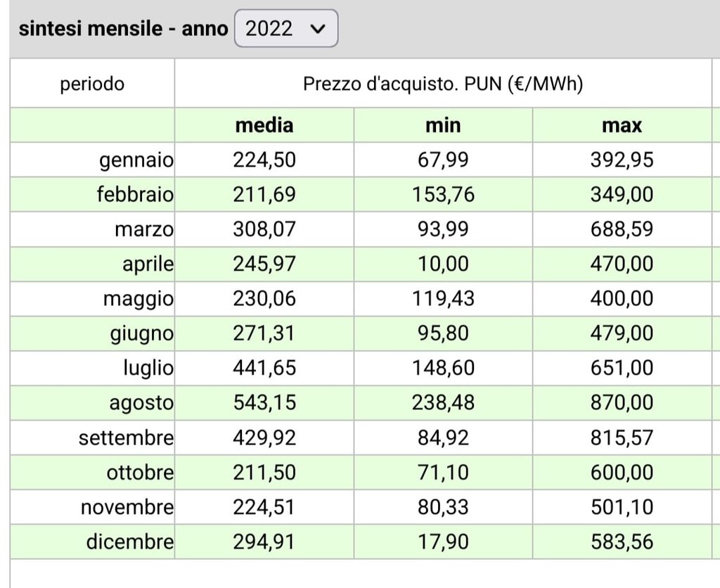Image resolution: width=720 pixels, height=588 pixels.
Task: Click the periodo header cell
Action: (92, 84)
